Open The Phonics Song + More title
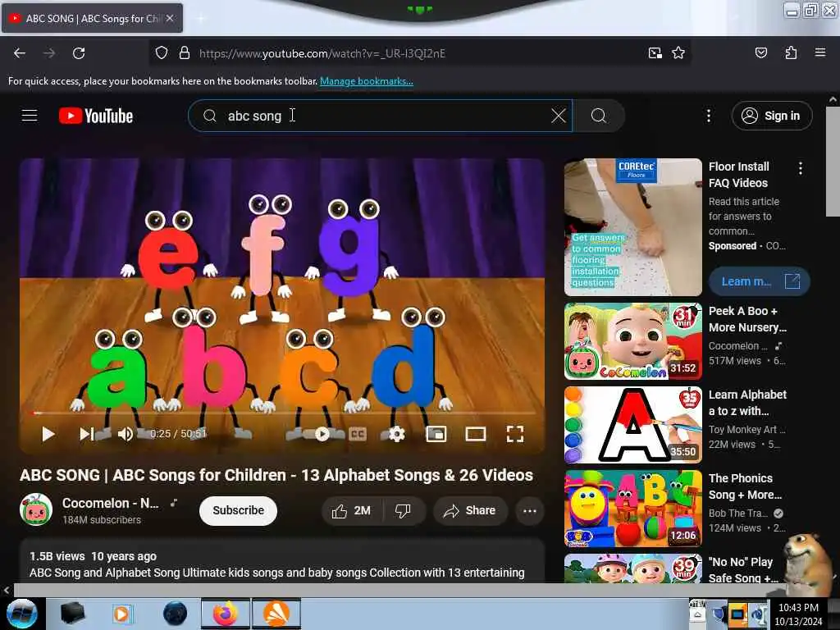Screen dimensions: 840x630 coord(745,486)
